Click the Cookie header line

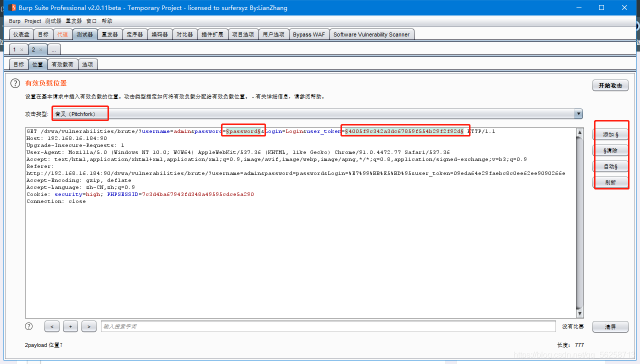click(x=140, y=194)
